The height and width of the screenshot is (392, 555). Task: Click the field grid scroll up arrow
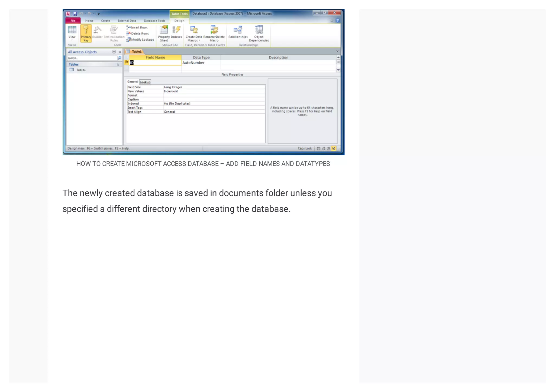point(338,57)
